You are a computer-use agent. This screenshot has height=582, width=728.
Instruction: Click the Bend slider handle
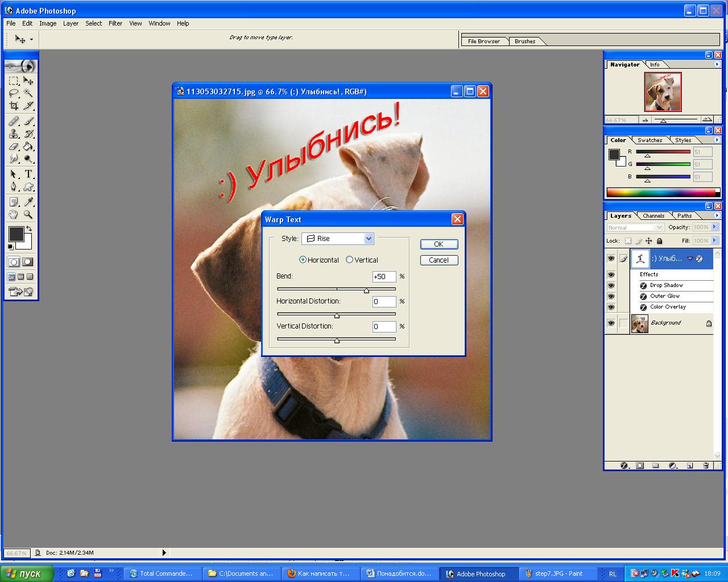tap(366, 290)
